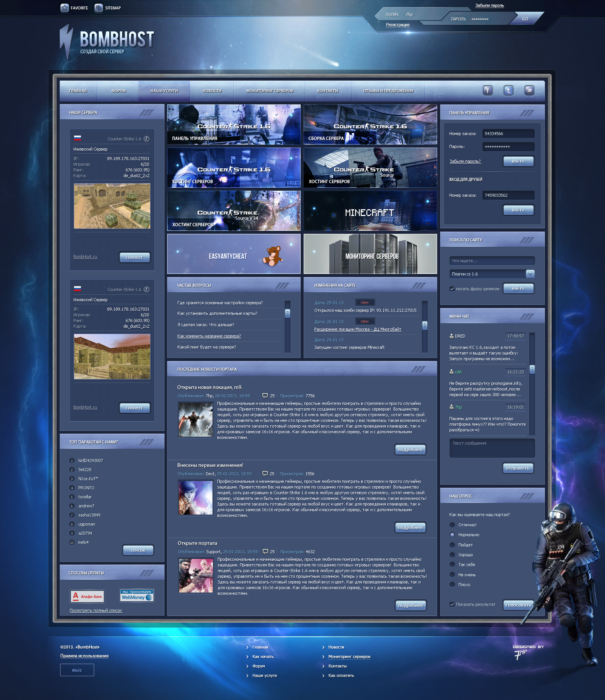Open the Tumblr 't' social icon

click(x=509, y=90)
